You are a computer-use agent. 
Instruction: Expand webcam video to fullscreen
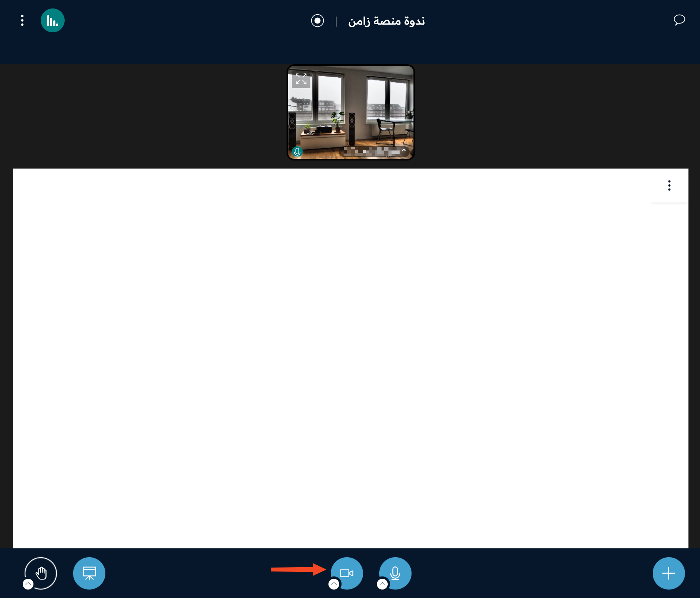(x=301, y=79)
